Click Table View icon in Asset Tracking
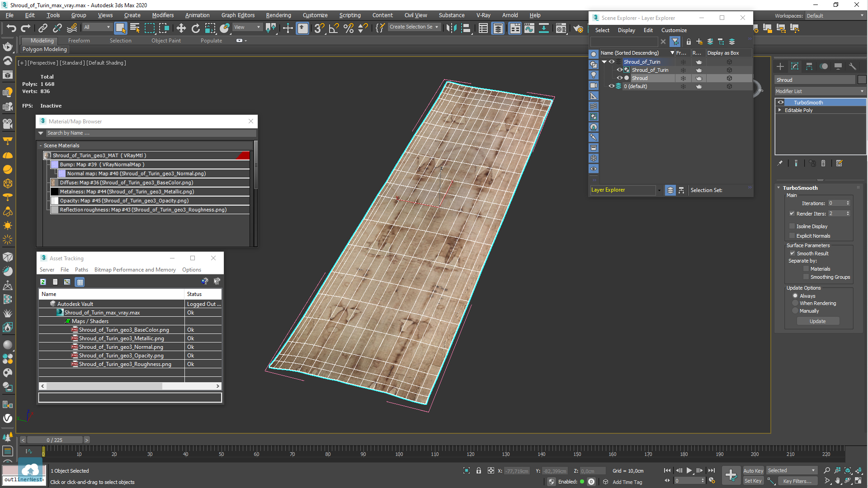Image resolution: width=868 pixels, height=488 pixels. [x=80, y=282]
